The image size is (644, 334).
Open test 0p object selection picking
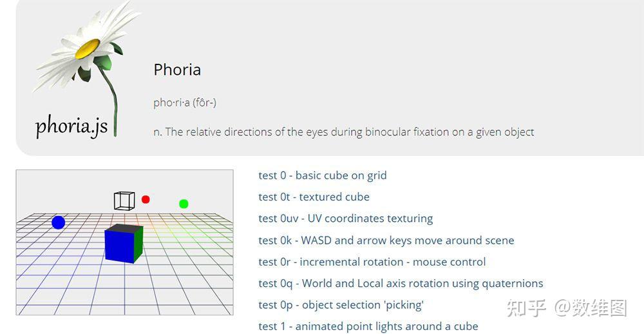click(x=341, y=304)
